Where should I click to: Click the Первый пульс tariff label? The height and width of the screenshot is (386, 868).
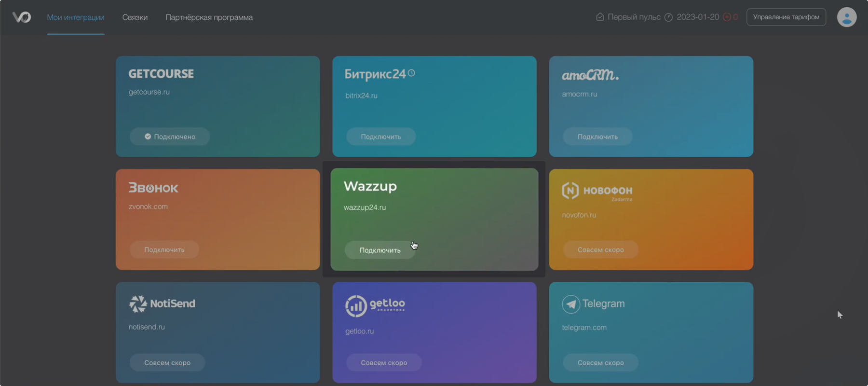(x=634, y=17)
